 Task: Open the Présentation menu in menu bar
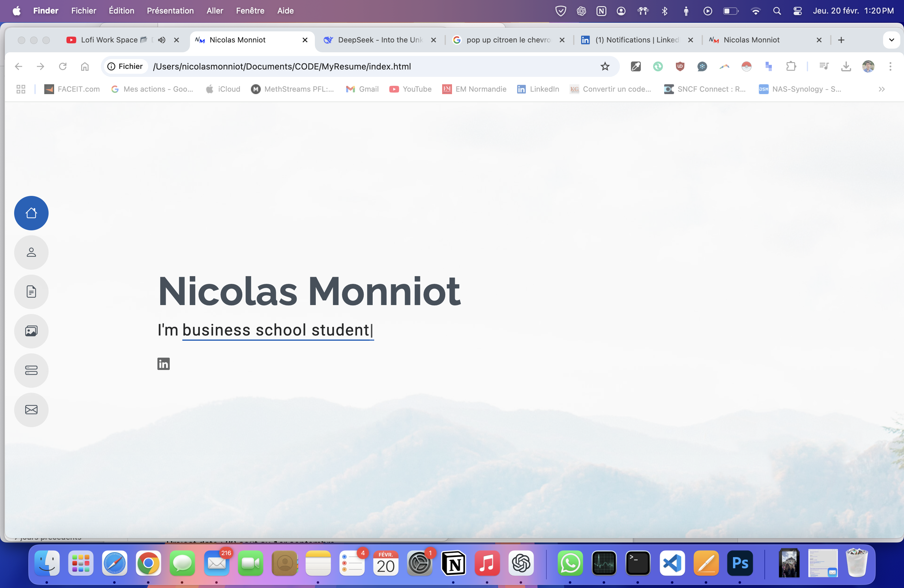[x=170, y=11]
